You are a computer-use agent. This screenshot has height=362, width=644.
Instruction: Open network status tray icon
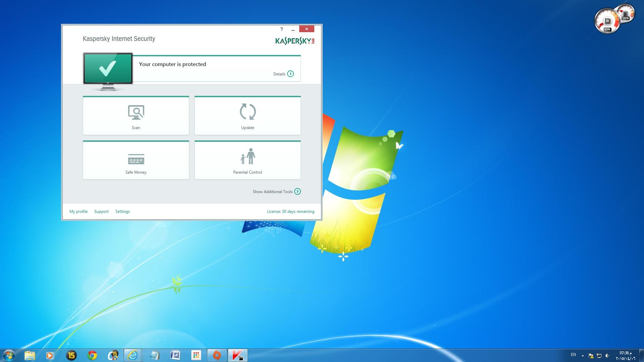click(x=599, y=356)
